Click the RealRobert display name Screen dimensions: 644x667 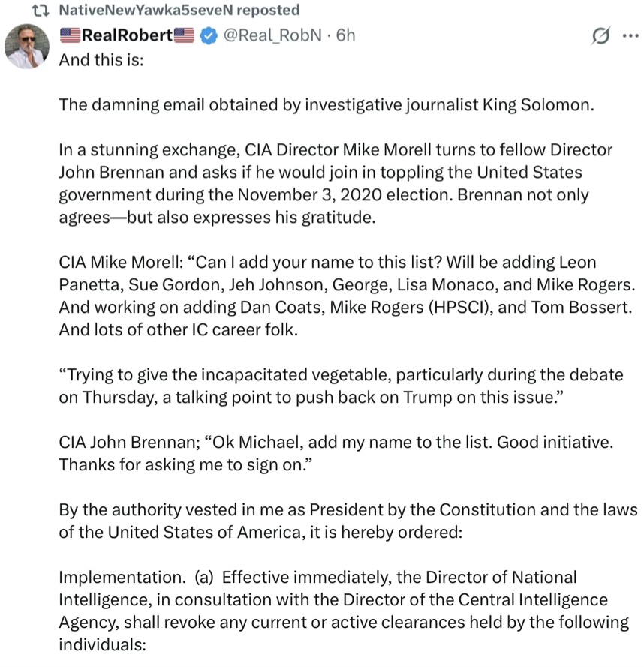click(x=127, y=35)
